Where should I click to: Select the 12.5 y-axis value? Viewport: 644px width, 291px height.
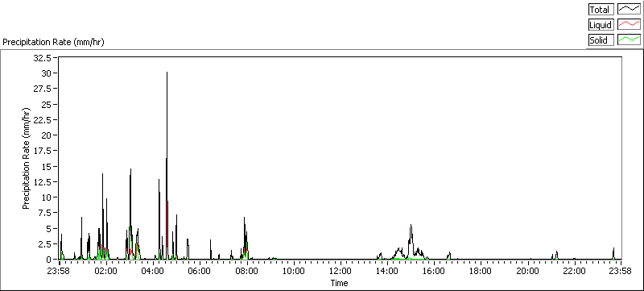point(43,181)
